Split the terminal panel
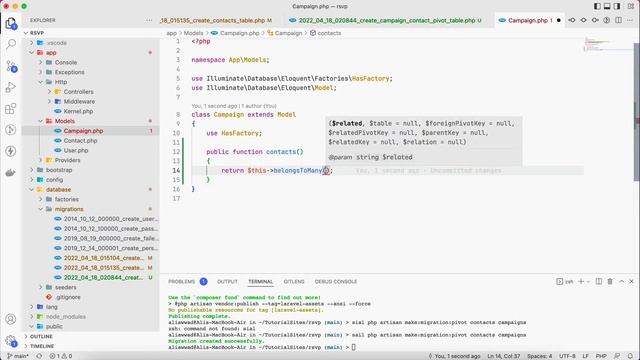The height and width of the screenshot is (360, 640). 599,281
